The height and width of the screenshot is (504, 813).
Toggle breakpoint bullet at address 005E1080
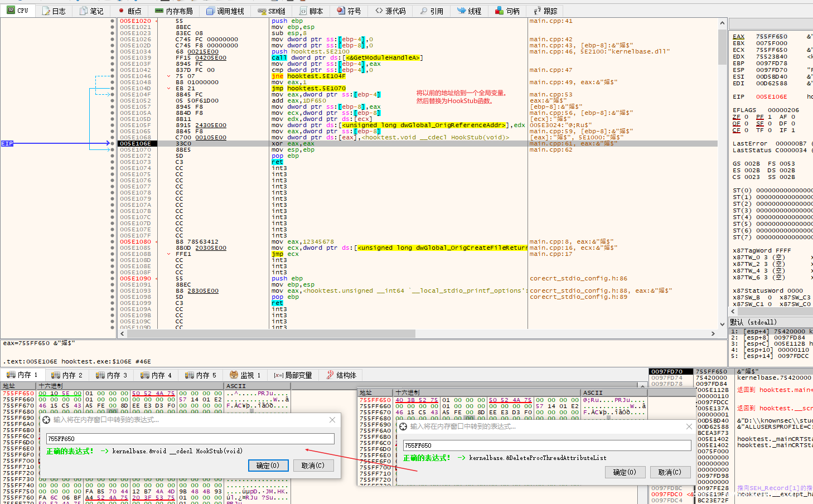point(113,241)
